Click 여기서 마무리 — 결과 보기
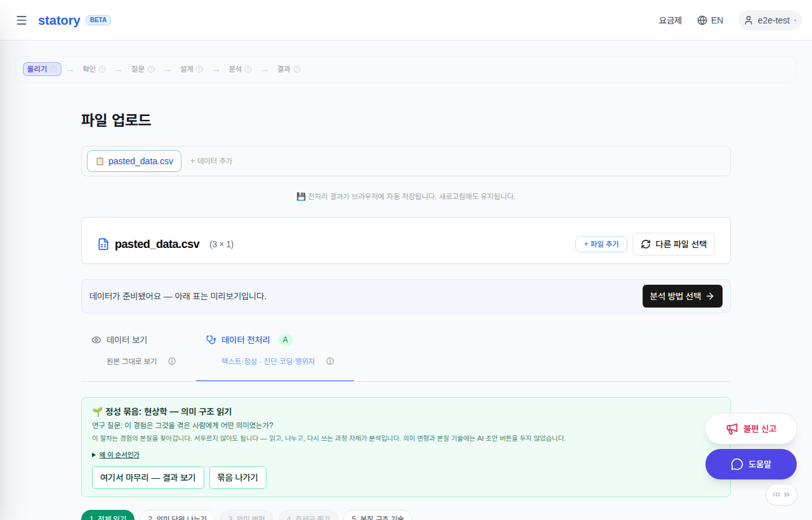 148,478
